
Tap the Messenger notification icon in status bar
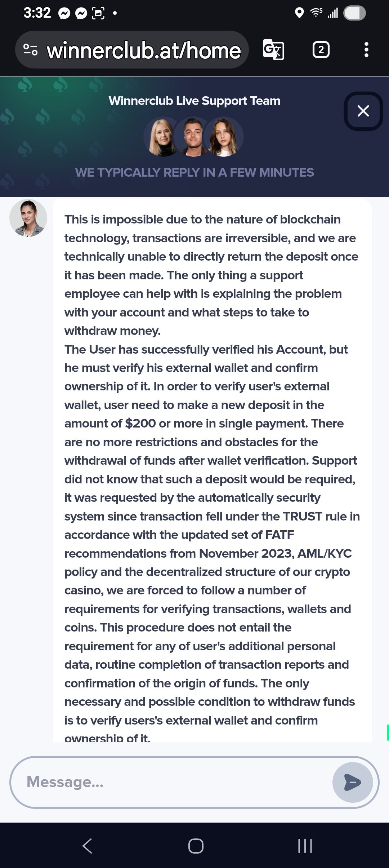pos(64,14)
